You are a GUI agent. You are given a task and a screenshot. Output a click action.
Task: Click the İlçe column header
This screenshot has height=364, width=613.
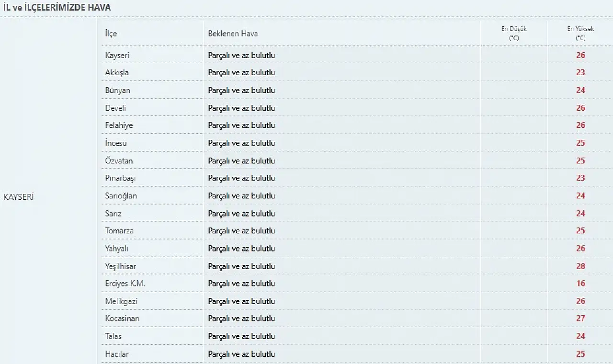pyautogui.click(x=111, y=34)
